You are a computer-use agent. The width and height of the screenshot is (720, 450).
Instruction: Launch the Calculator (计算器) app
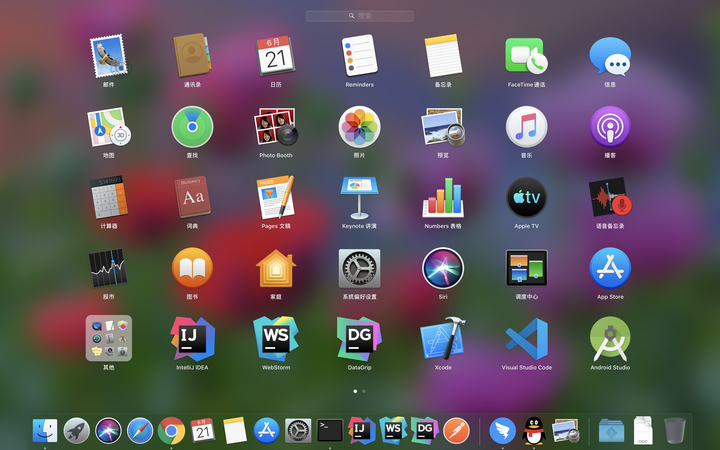(x=109, y=197)
